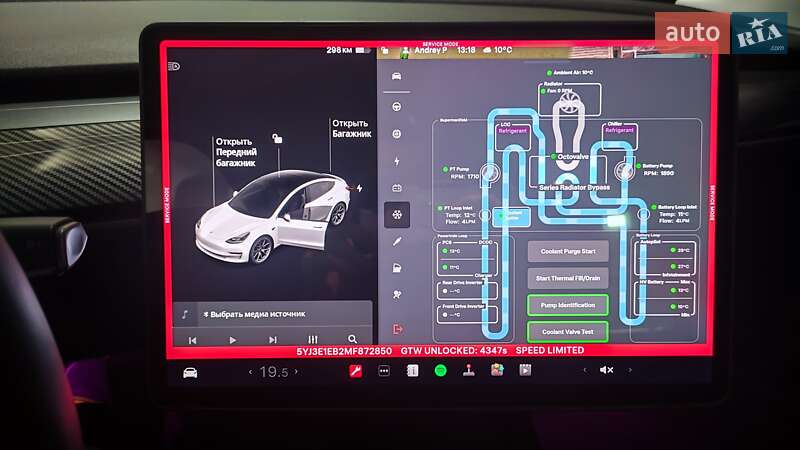
Task: Open the pen tool section in sidebar
Action: pos(396,241)
